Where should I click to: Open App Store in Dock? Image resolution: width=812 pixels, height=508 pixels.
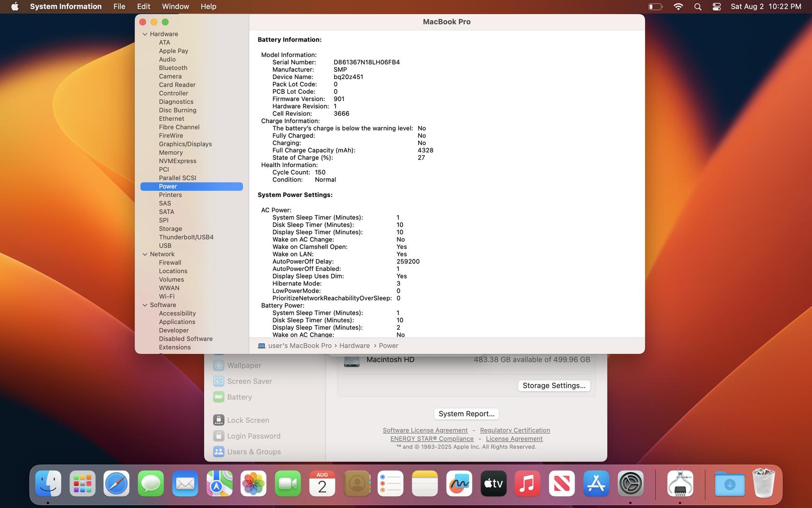[x=596, y=484]
